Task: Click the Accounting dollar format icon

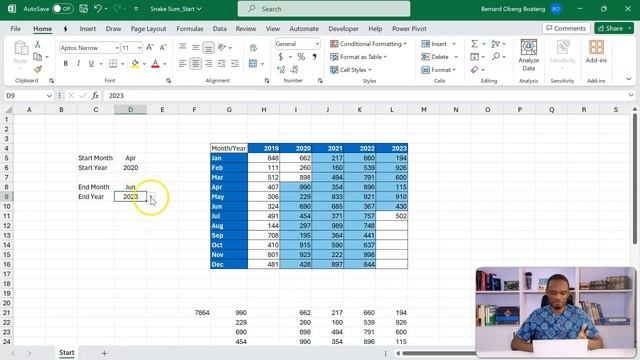Action: point(281,57)
